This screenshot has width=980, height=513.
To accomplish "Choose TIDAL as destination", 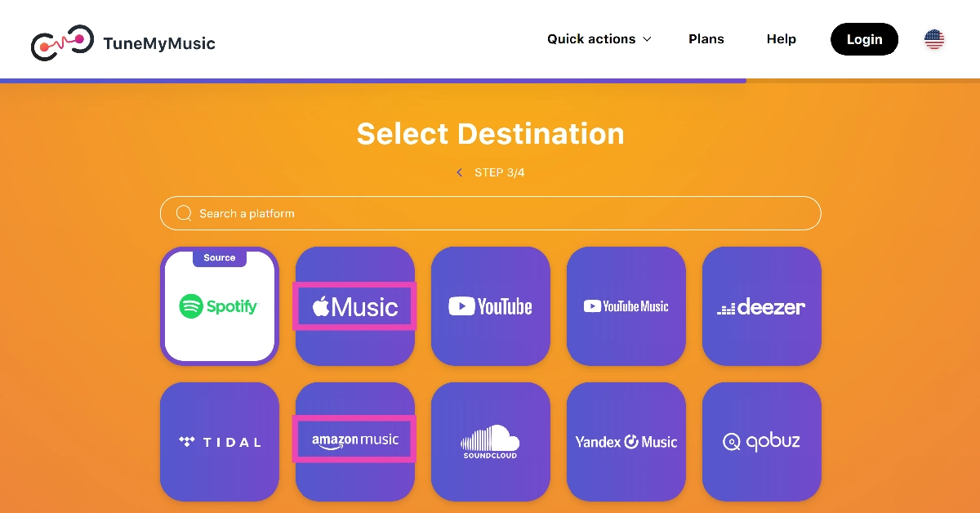I will pyautogui.click(x=220, y=442).
